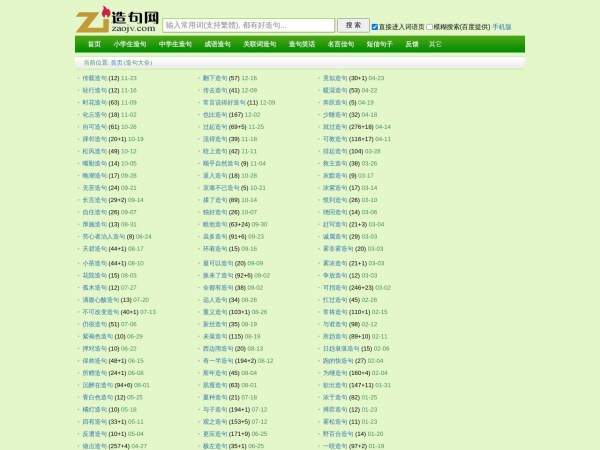
Task: Open the 小学生造句 nav menu item
Action: 129,44
